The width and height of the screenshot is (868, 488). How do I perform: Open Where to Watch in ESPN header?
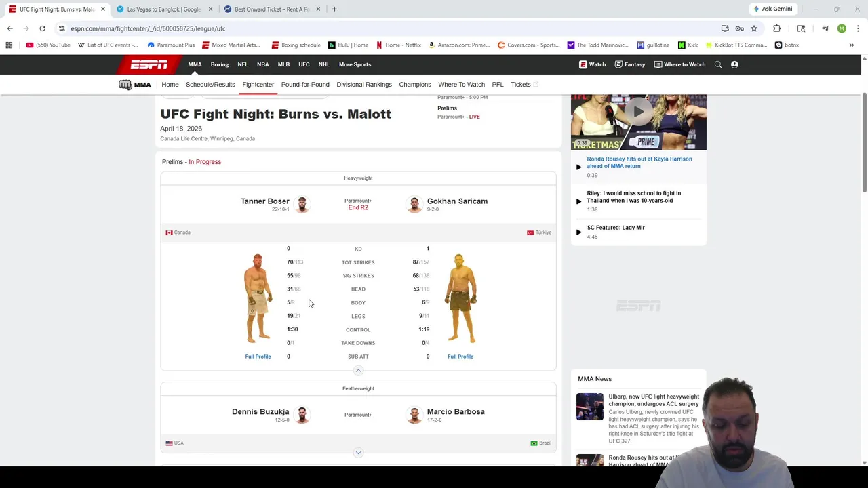[679, 64]
